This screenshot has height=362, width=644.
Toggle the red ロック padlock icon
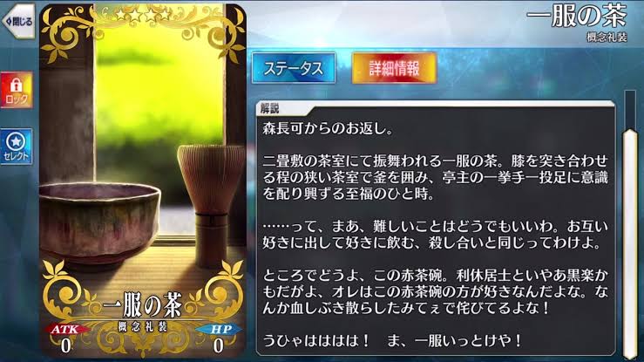click(17, 90)
